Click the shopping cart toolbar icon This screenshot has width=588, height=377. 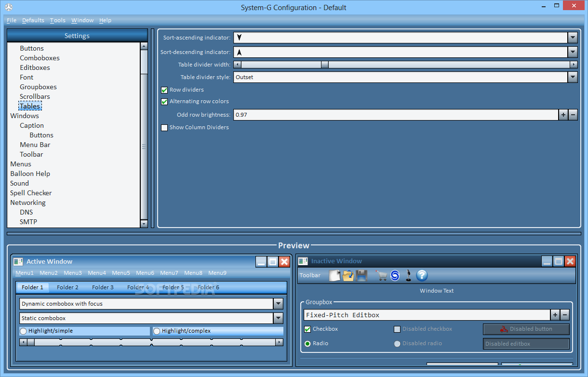(382, 275)
